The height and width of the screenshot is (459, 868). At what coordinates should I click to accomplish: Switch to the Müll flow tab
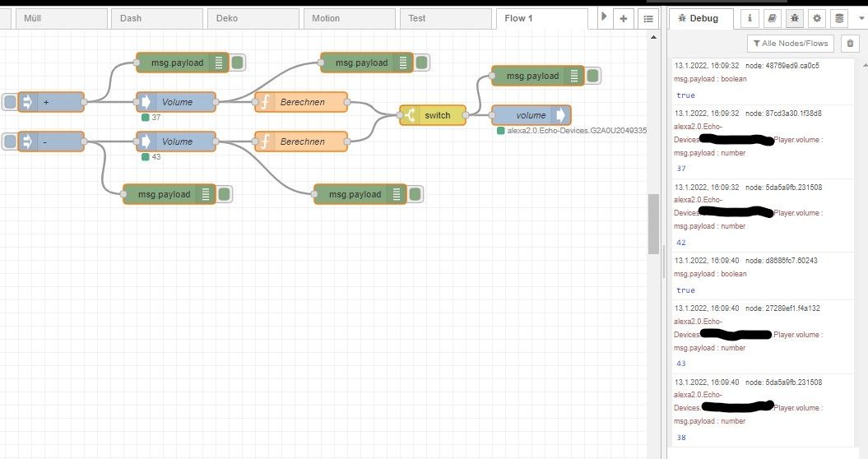61,18
